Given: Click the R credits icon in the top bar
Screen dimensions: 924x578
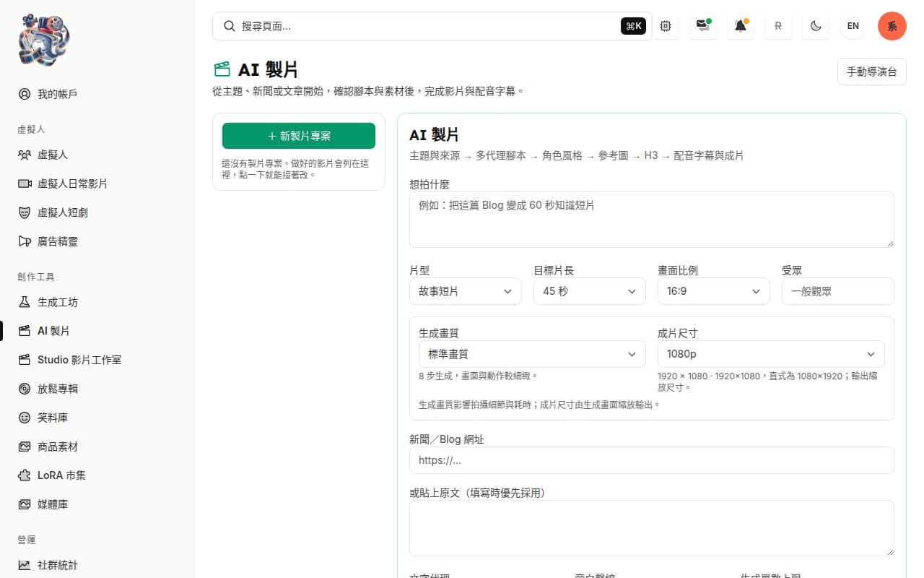Looking at the screenshot, I should (x=778, y=26).
